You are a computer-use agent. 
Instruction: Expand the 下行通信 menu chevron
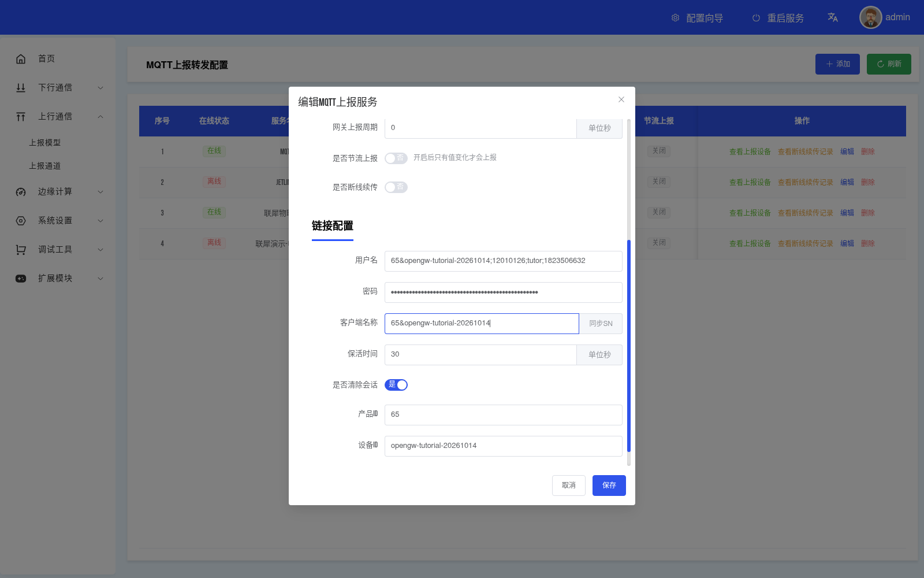click(100, 87)
